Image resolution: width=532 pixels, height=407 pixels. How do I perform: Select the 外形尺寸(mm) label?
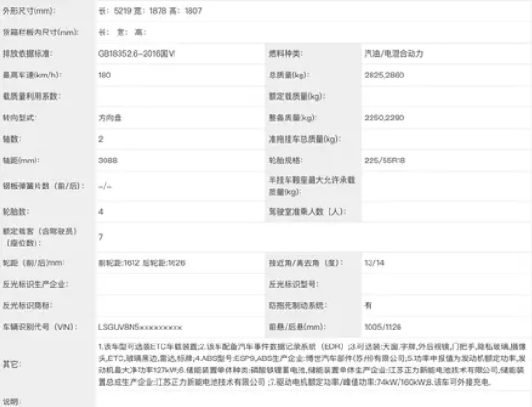pos(29,11)
